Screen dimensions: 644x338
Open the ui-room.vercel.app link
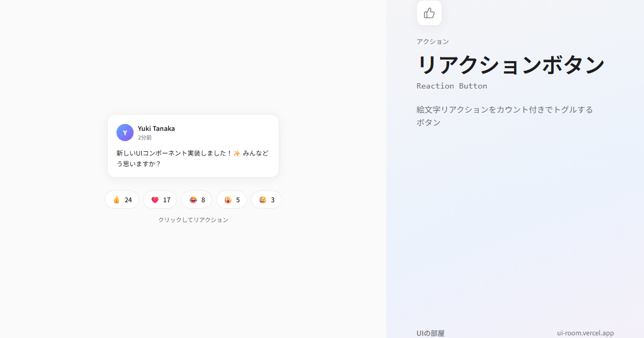586,333
